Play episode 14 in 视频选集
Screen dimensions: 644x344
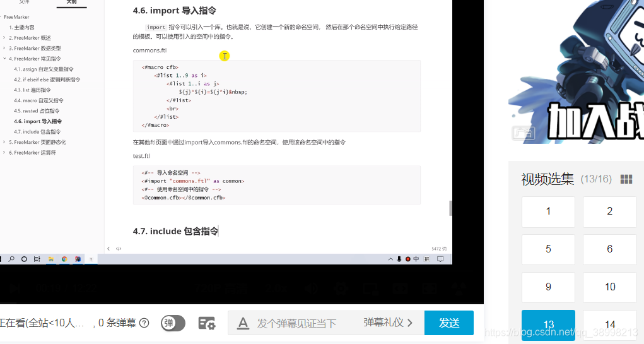(x=609, y=325)
